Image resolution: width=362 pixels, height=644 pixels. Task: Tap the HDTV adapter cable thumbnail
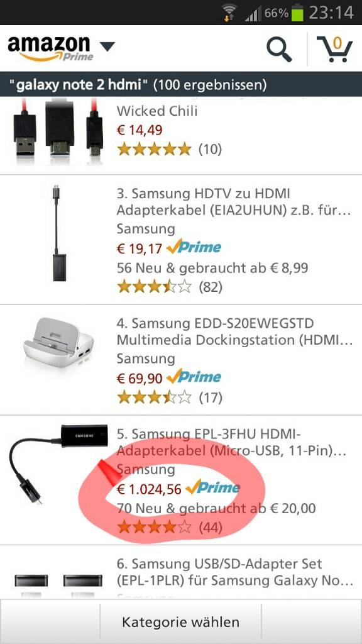pyautogui.click(x=59, y=233)
